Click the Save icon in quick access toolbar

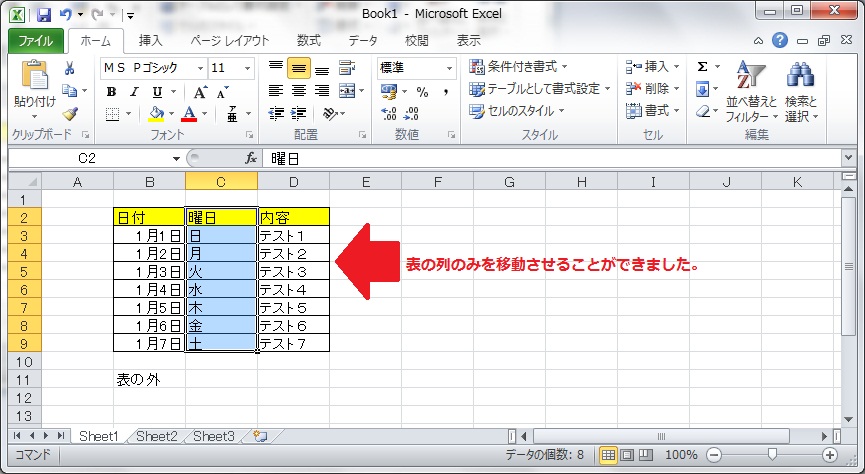44,14
